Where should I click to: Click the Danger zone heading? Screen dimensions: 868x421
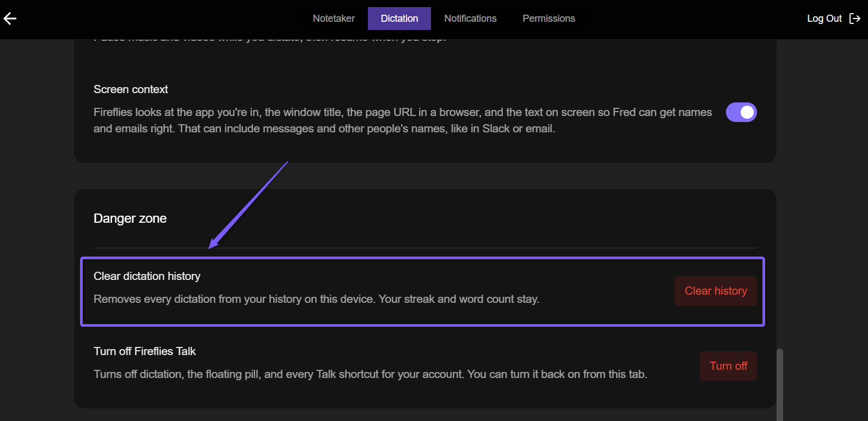click(x=130, y=218)
